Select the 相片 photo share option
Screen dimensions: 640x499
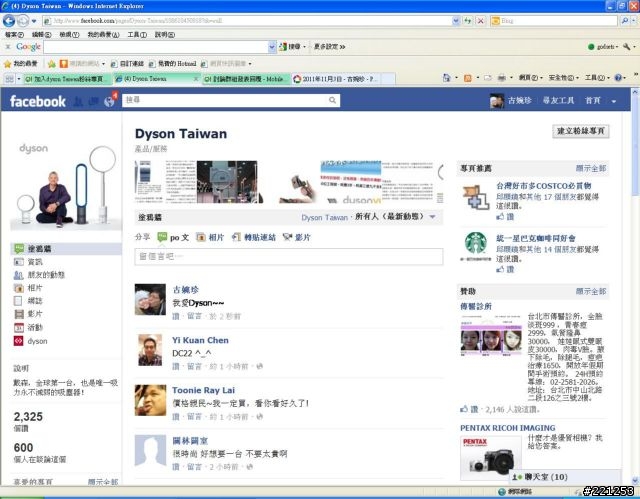pyautogui.click(x=210, y=237)
